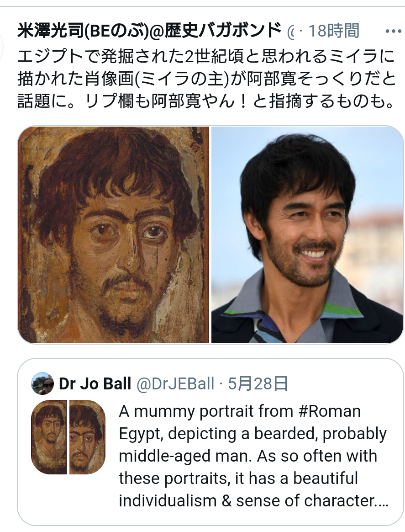Open the smiling man photo on the right

click(x=307, y=235)
